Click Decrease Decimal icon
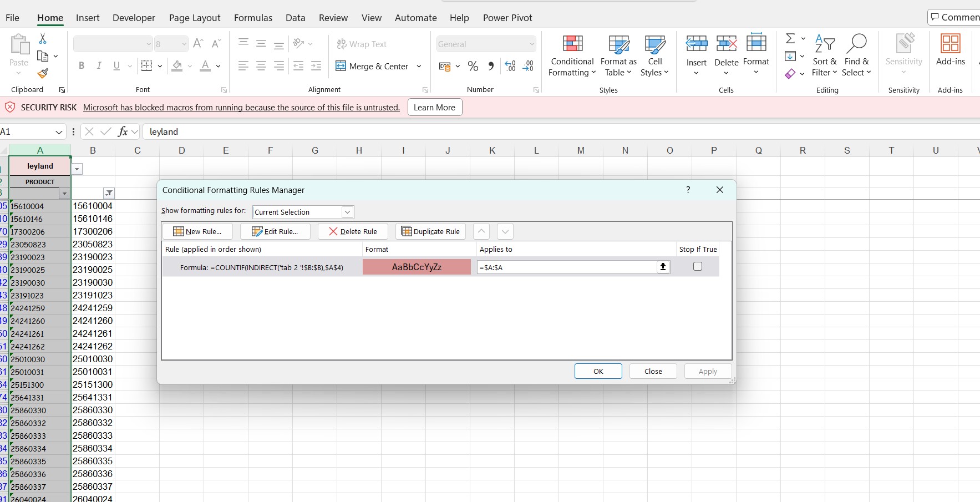 pos(529,66)
